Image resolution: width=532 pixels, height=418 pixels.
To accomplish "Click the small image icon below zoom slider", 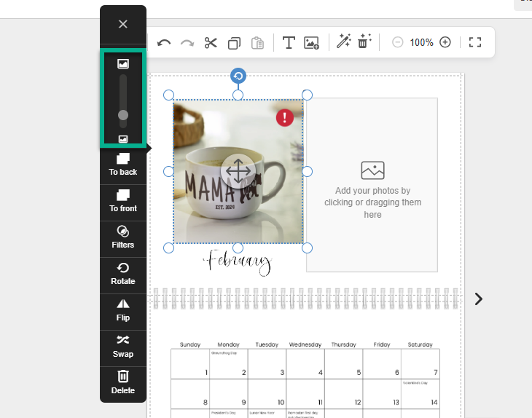I will click(123, 139).
